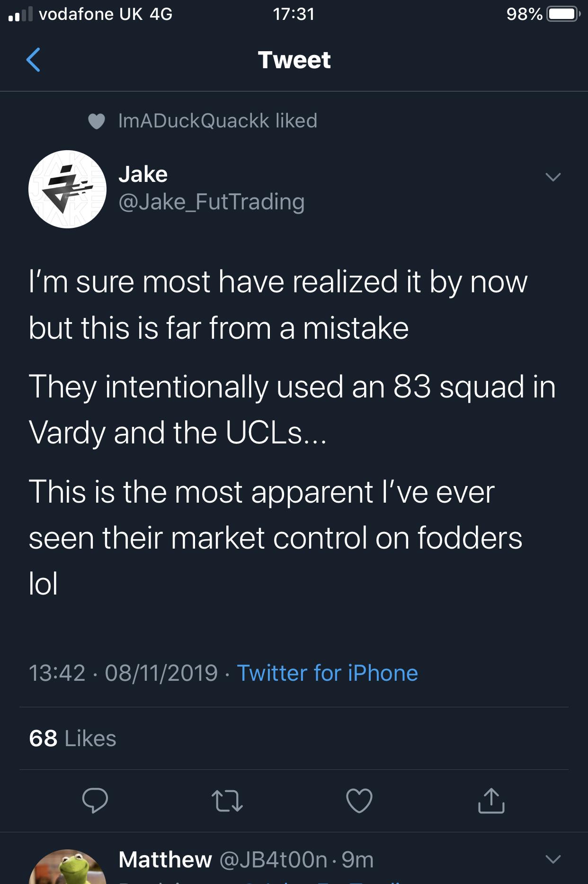Expand the options chevron on Jake's tweet

click(x=552, y=177)
